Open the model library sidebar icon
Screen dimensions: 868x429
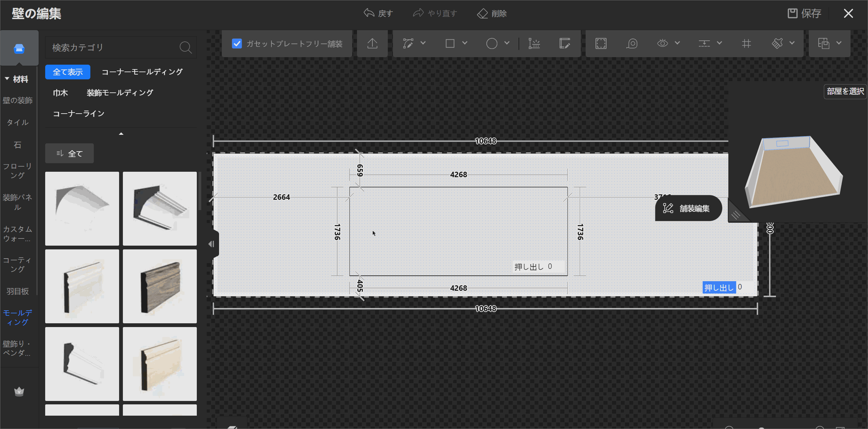pos(19,49)
